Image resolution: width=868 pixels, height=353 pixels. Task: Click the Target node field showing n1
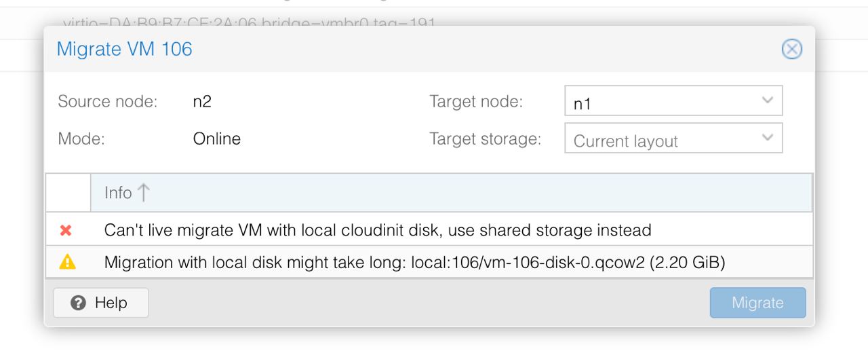tap(673, 100)
